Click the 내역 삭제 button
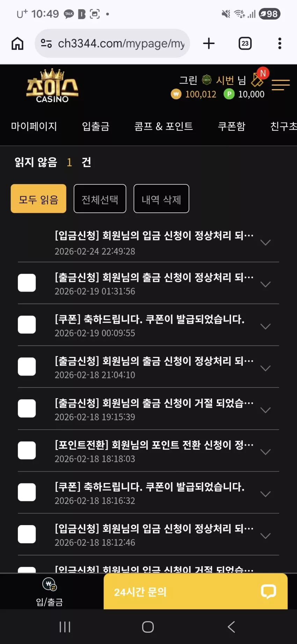The image size is (297, 644). point(161,199)
